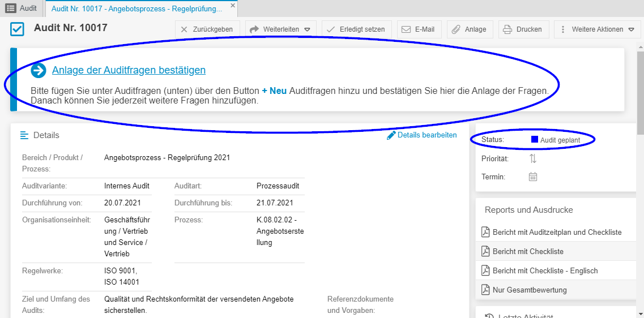Click the X icon on Zurückgeben

[184, 29]
